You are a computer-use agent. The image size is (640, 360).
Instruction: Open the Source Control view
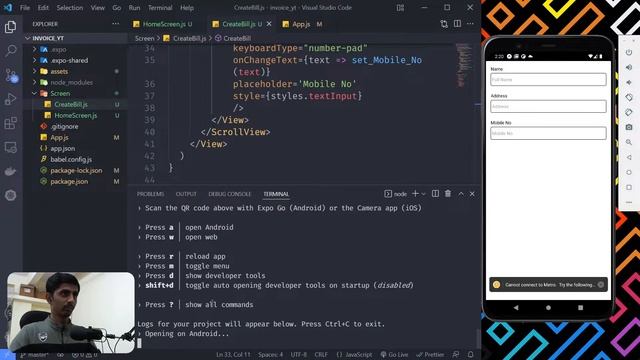(x=11, y=75)
